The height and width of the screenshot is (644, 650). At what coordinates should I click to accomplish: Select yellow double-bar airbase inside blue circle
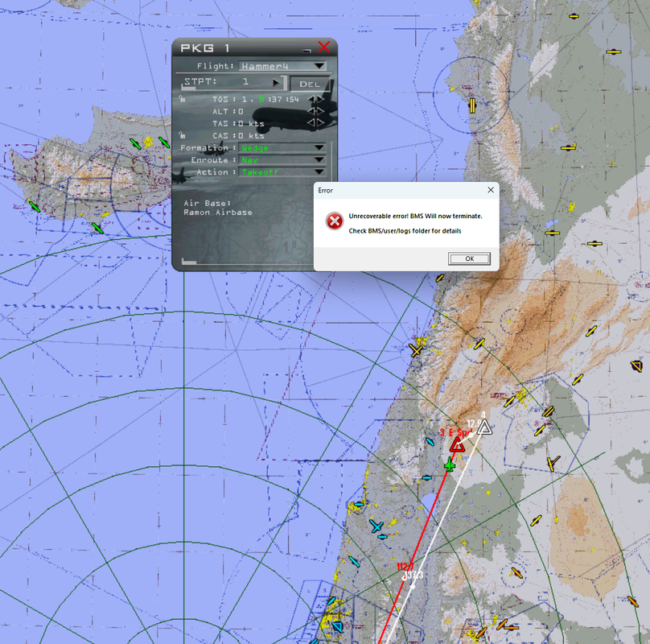(471, 105)
